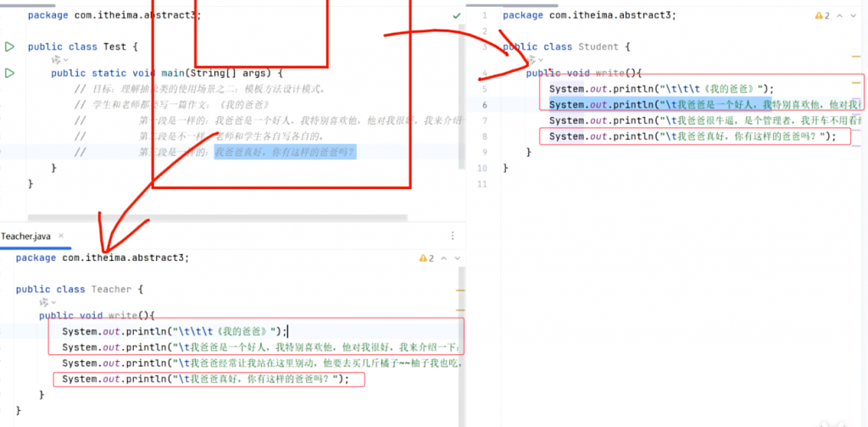Click the comment line 学生和老师都要写一篇作文
Image resolution: width=868 pixels, height=427 pixels.
(x=172, y=104)
